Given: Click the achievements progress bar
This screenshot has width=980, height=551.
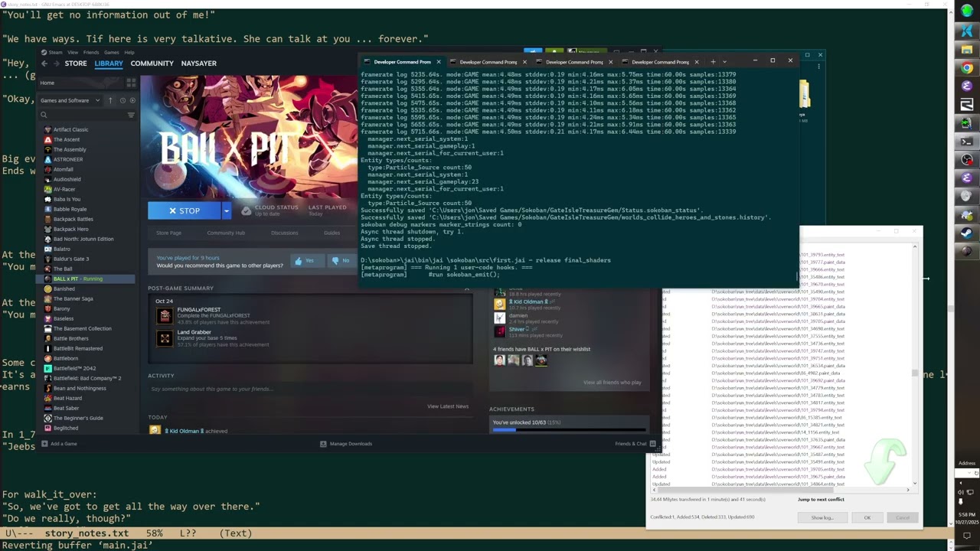Looking at the screenshot, I should [569, 430].
